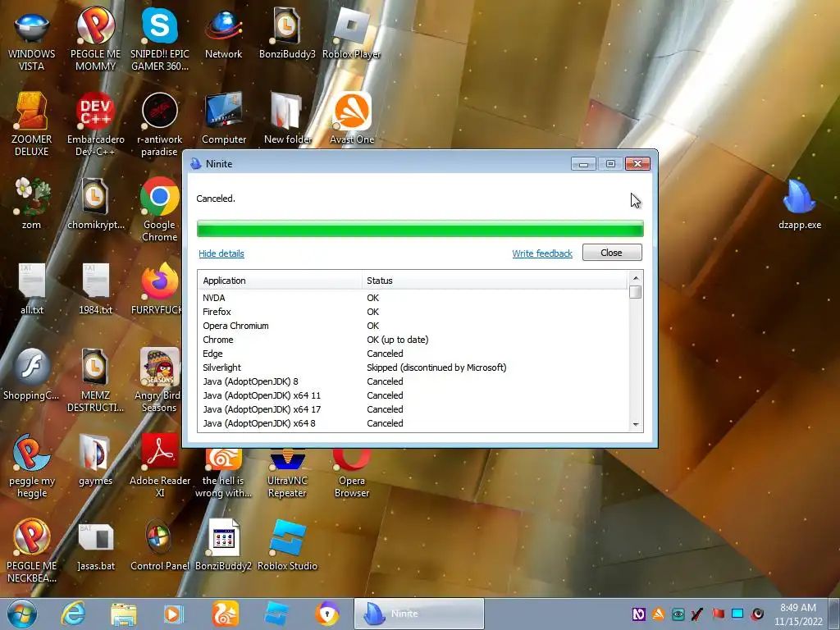Select the r-antiwork paradise icon

click(x=160, y=125)
